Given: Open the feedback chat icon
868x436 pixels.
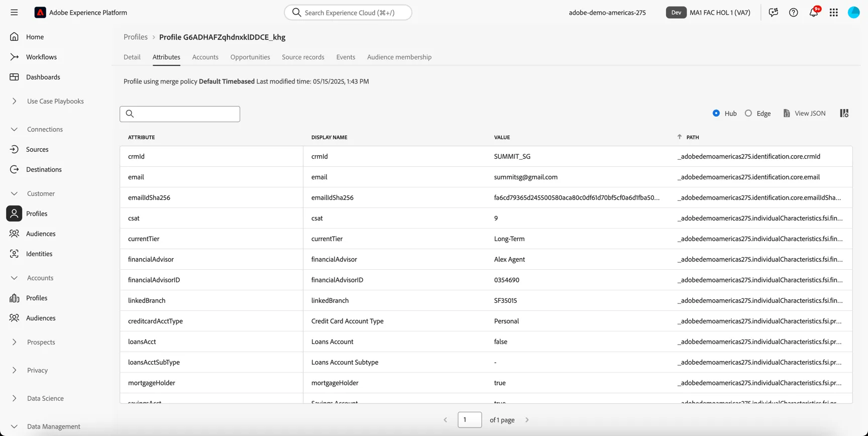Looking at the screenshot, I should [774, 13].
